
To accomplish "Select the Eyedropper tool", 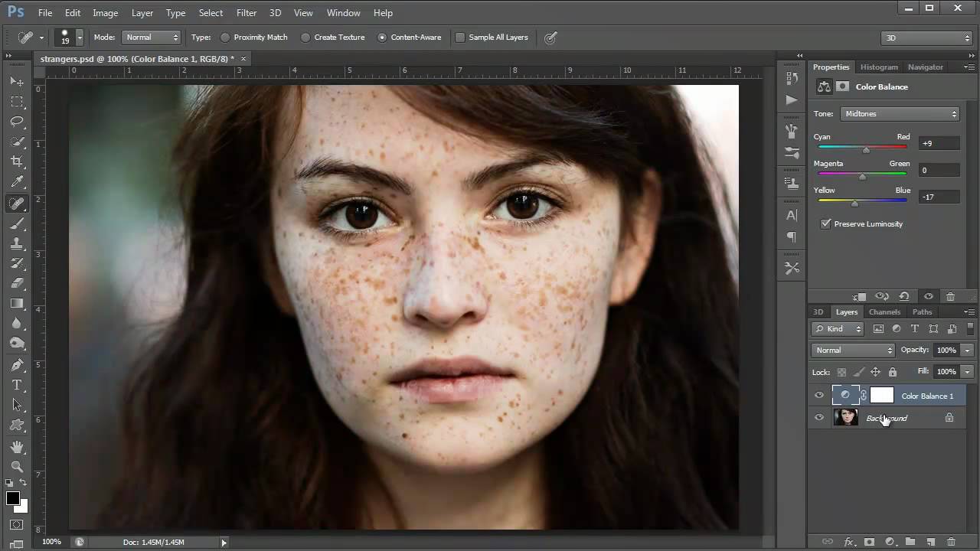I will pos(17,181).
